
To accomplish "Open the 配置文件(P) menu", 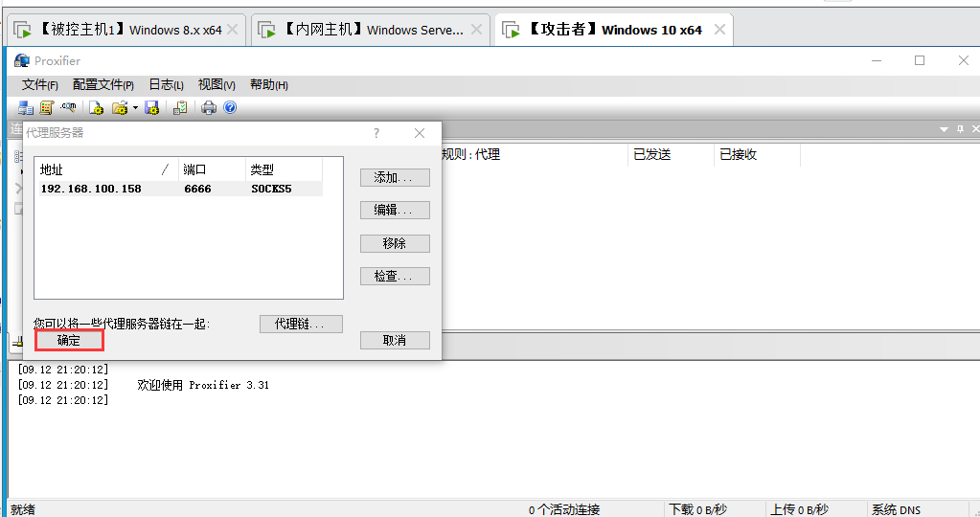I will (103, 85).
